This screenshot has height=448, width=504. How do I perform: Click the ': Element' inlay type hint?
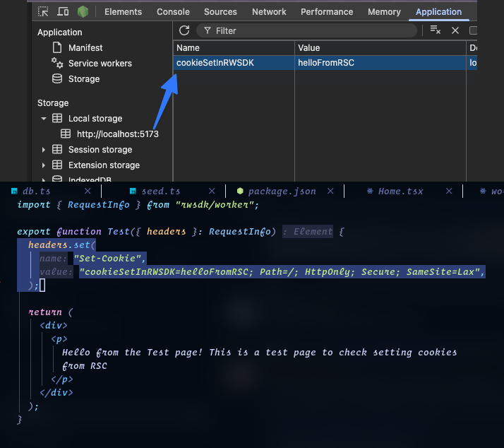click(x=308, y=231)
